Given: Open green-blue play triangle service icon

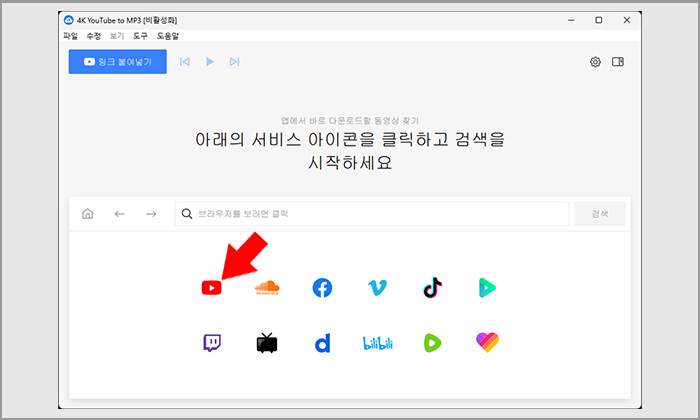Looking at the screenshot, I should tap(487, 288).
